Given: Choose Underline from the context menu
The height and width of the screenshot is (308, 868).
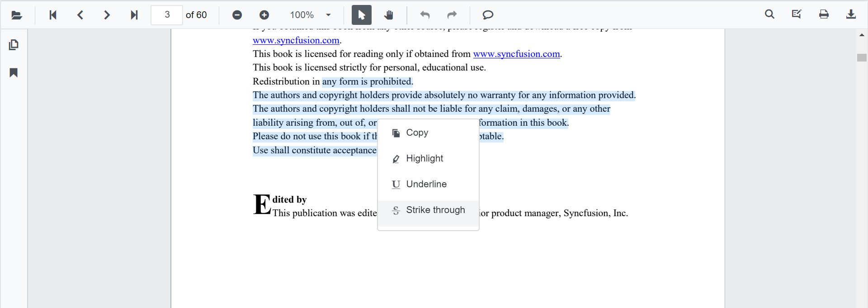Looking at the screenshot, I should pos(428,184).
